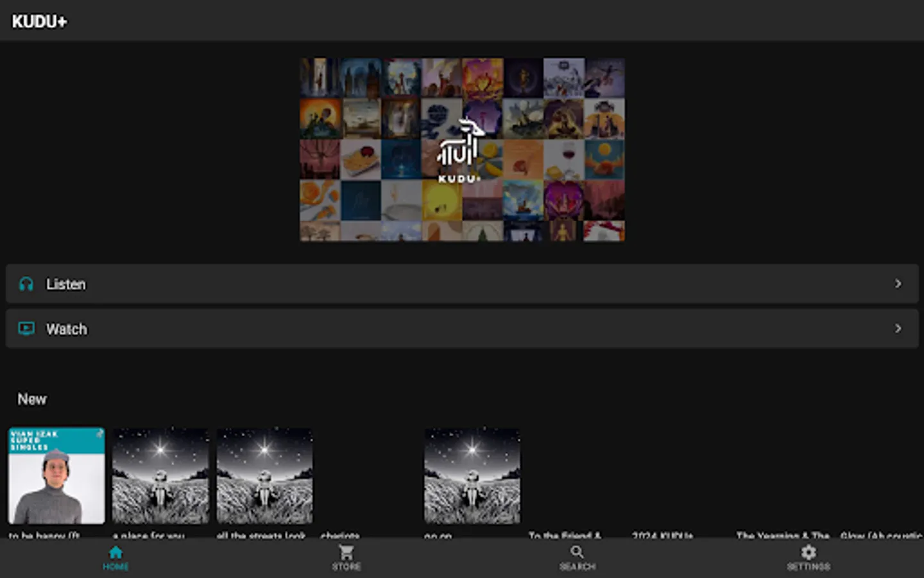Open the Store shopping cart icon

[x=346, y=551]
